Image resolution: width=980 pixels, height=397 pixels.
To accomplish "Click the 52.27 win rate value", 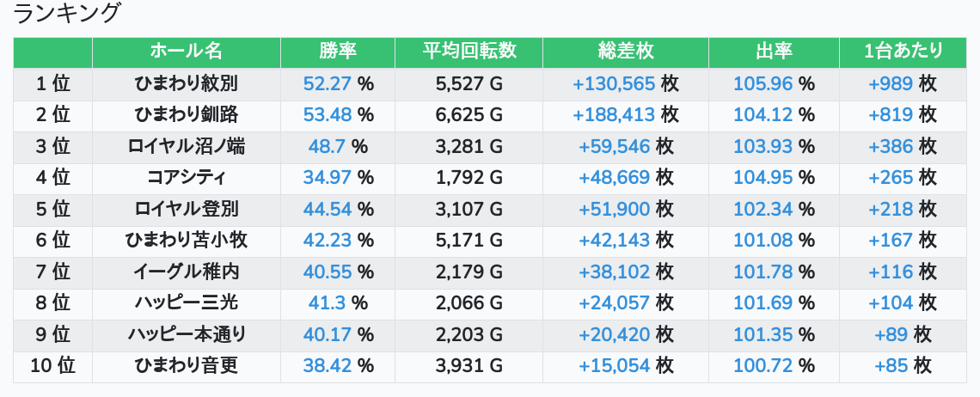I will click(x=328, y=84).
